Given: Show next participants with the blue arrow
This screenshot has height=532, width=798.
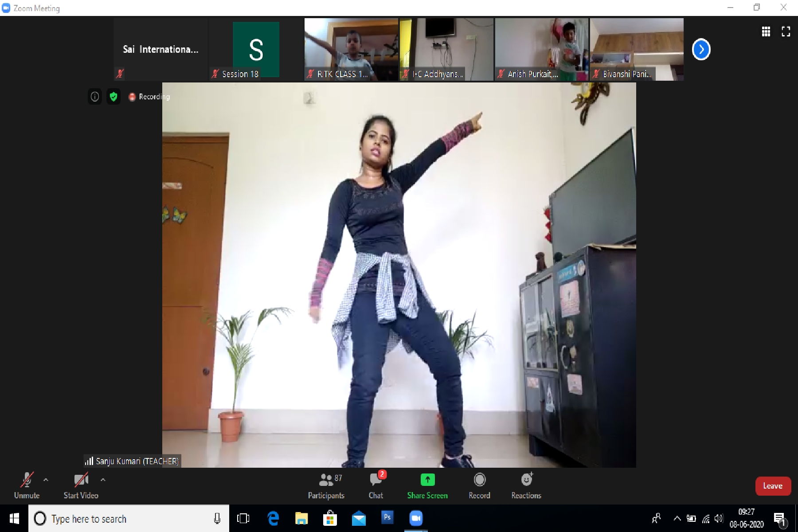Looking at the screenshot, I should (701, 49).
